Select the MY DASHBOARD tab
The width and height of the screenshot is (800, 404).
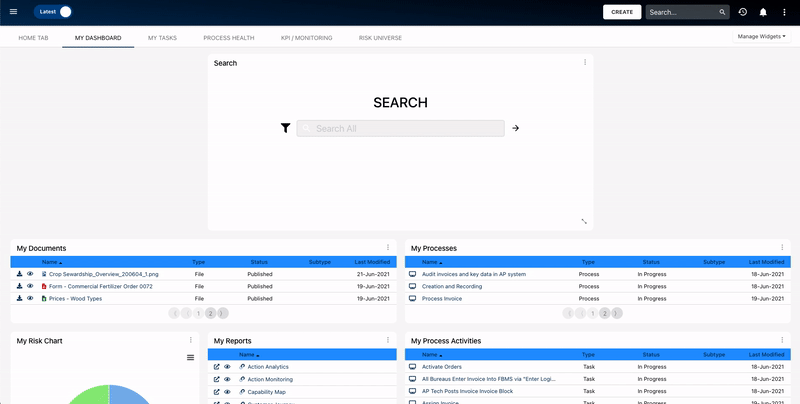tap(98, 38)
